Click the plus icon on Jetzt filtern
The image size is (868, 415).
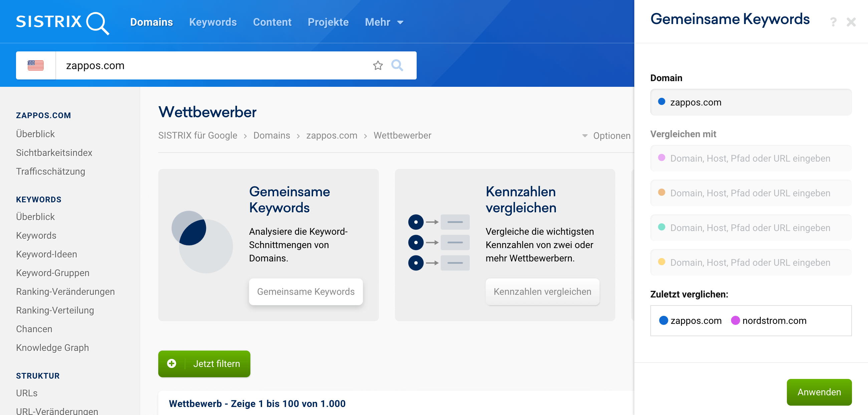(172, 364)
